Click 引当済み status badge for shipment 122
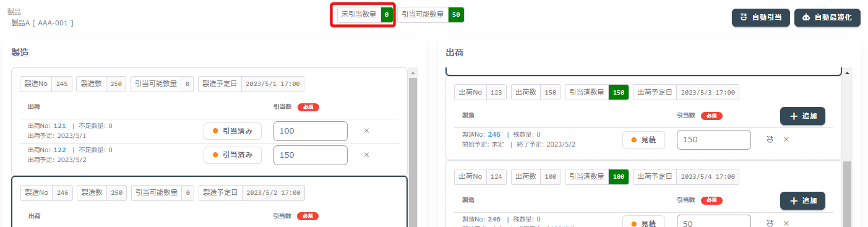 (x=233, y=155)
